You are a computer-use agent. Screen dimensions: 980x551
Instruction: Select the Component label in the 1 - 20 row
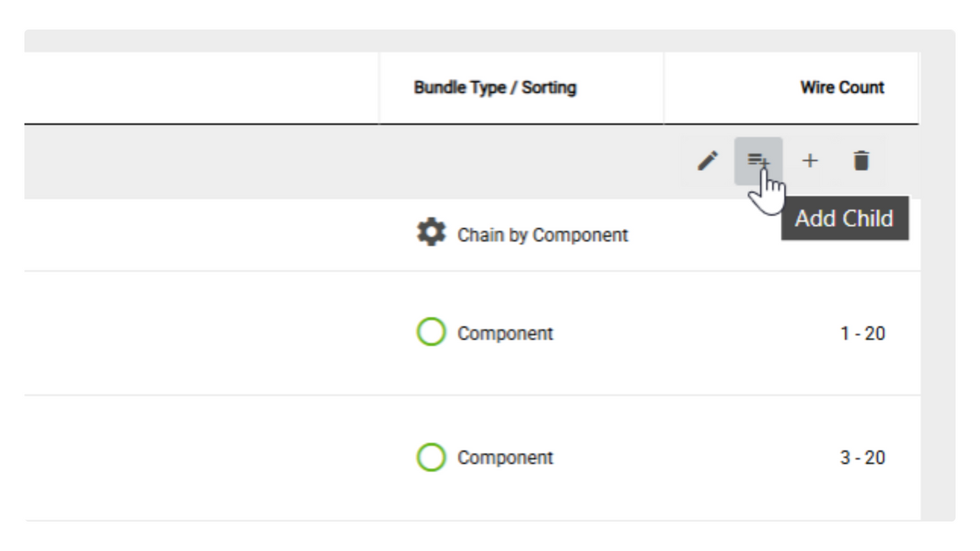[x=505, y=334]
